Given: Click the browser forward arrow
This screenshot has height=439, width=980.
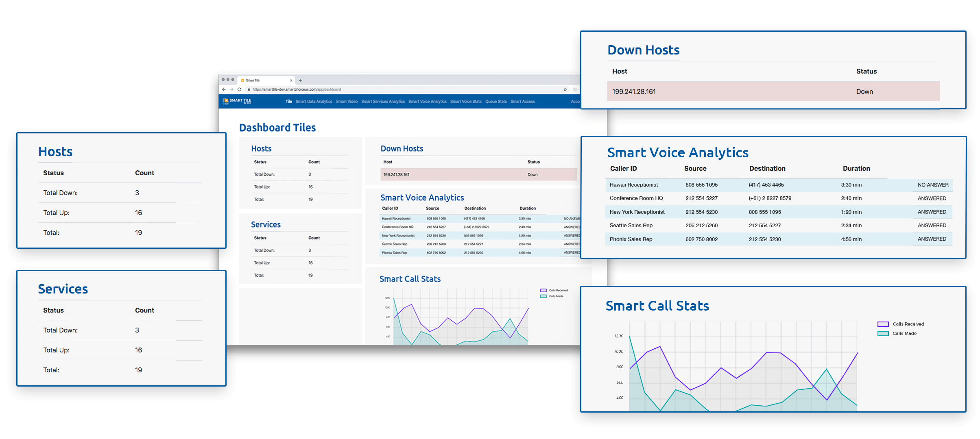Looking at the screenshot, I should (231, 89).
